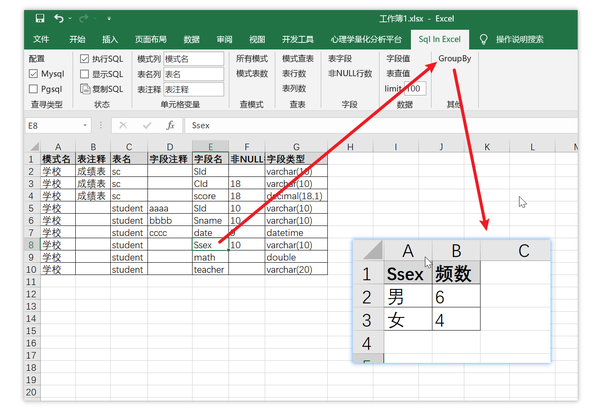Click the limit value input field
This screenshot has width=600, height=412.
(416, 89)
